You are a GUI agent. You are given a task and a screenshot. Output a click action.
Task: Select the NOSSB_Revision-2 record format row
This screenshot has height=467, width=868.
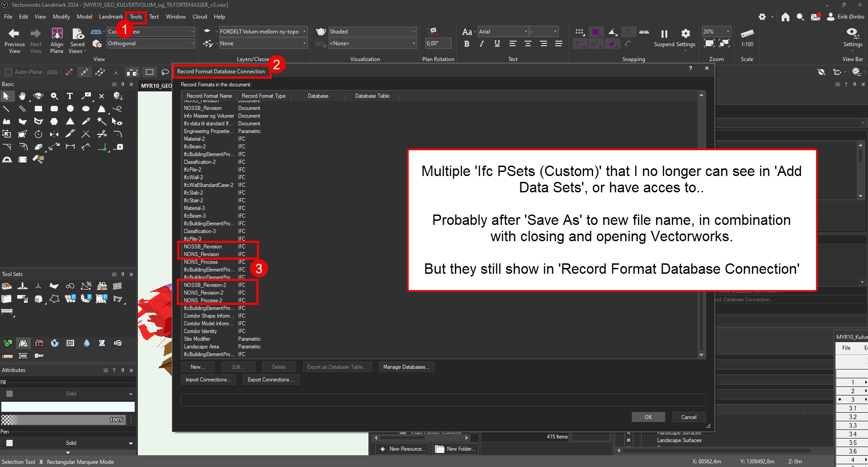coord(205,285)
